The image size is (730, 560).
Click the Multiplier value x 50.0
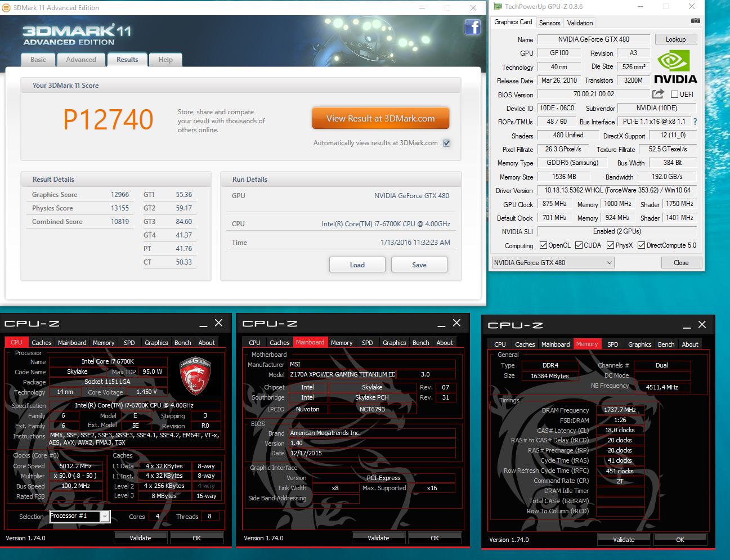[x=75, y=476]
